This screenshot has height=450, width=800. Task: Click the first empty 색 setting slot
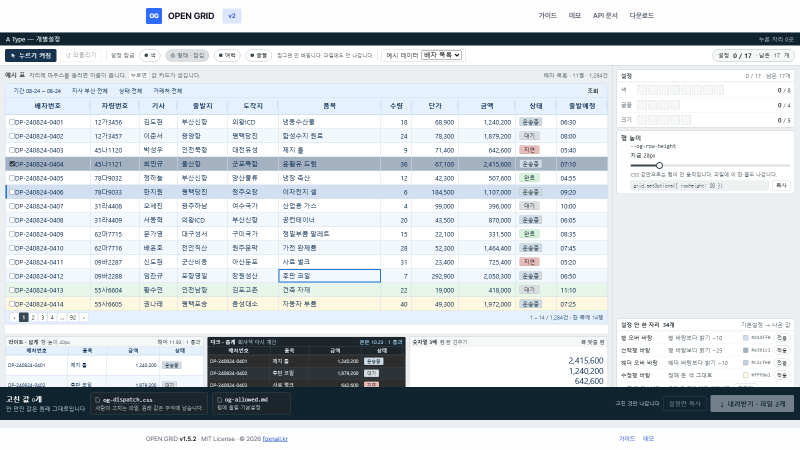click(x=642, y=90)
